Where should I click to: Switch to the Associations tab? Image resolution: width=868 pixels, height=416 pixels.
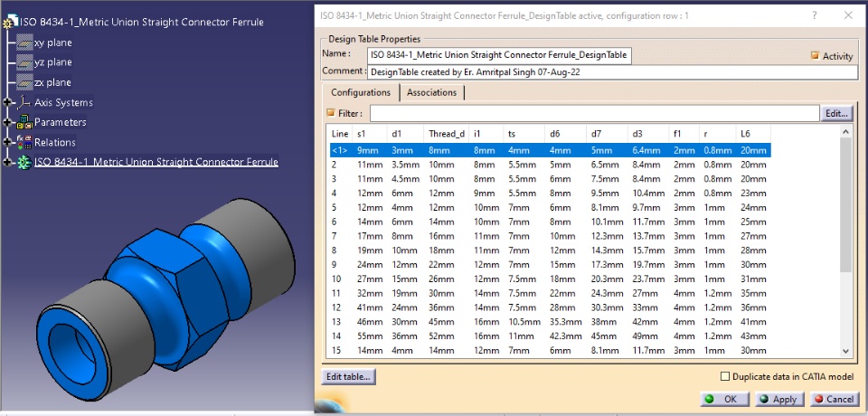pos(432,92)
